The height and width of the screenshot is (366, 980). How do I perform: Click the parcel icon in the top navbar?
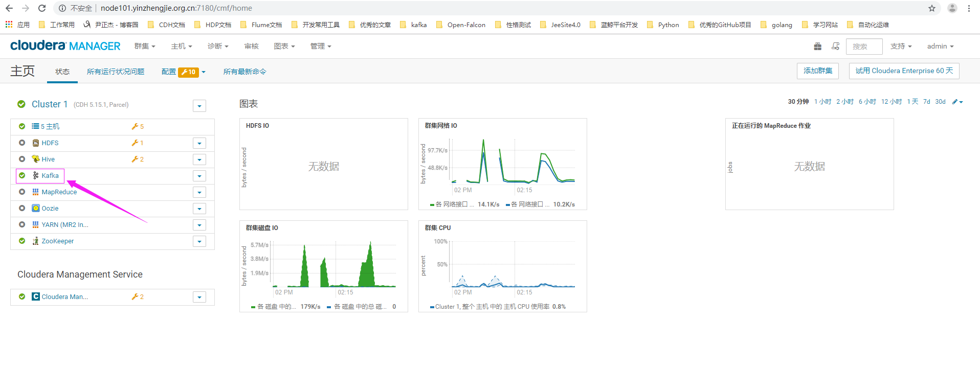[817, 47]
